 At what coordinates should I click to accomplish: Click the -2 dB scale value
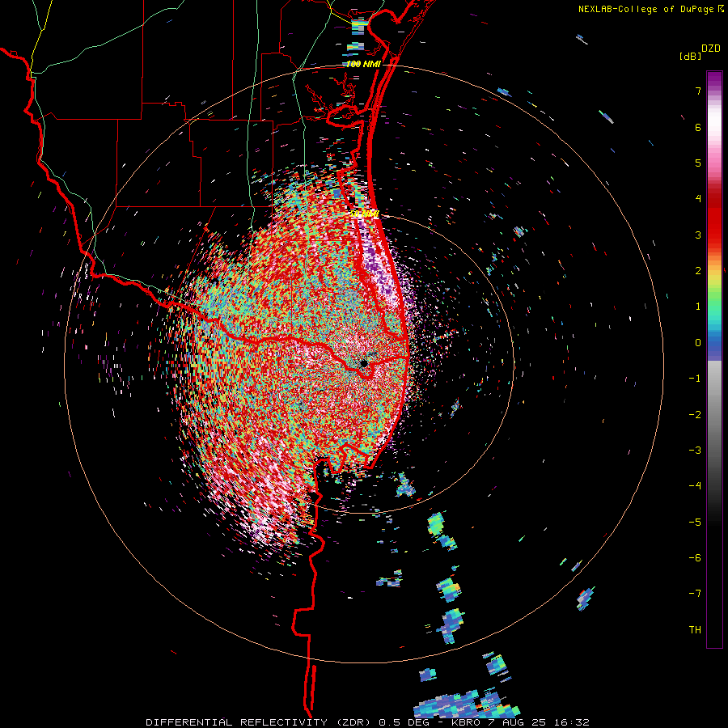[695, 415]
